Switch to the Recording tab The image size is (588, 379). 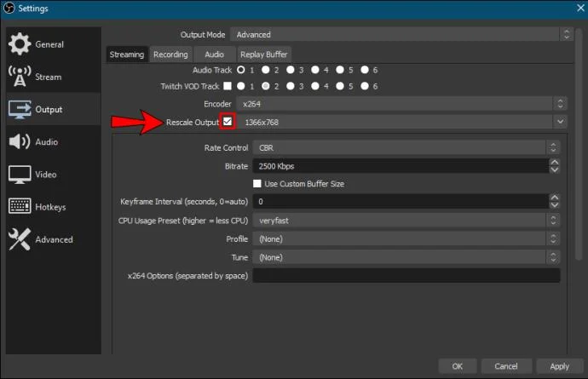coord(170,55)
